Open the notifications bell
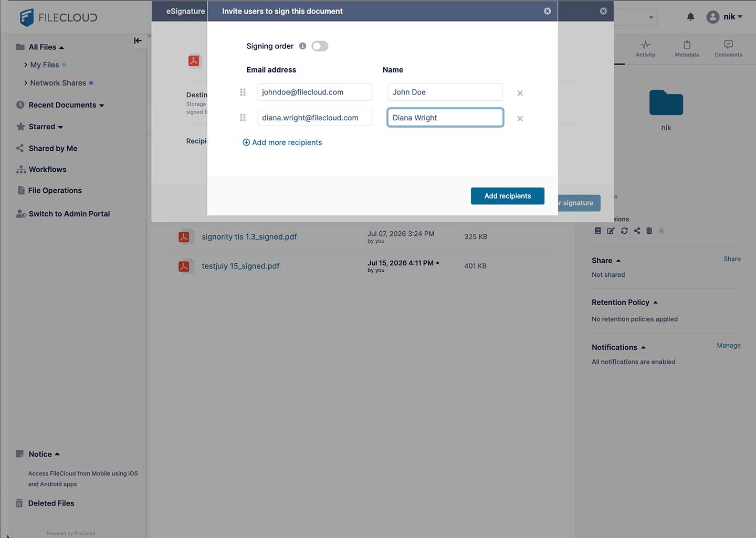The width and height of the screenshot is (756, 538). [x=690, y=17]
